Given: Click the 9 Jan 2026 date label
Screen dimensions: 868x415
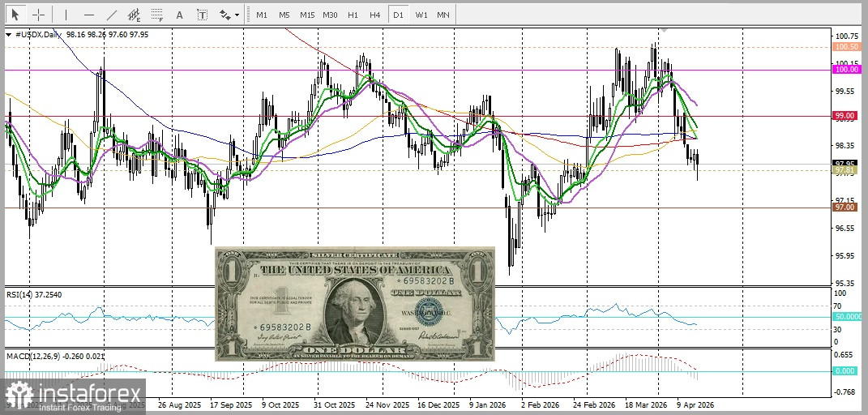Looking at the screenshot, I should coord(487,405).
